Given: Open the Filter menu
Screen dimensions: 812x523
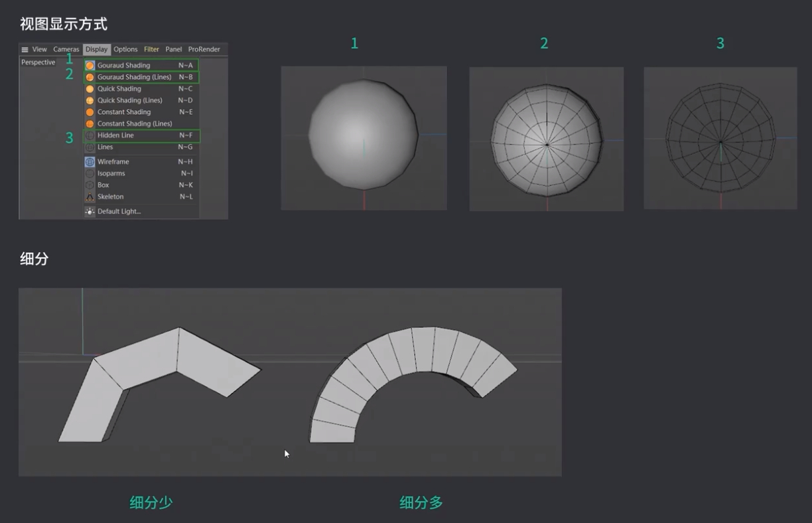Looking at the screenshot, I should click(x=152, y=50).
